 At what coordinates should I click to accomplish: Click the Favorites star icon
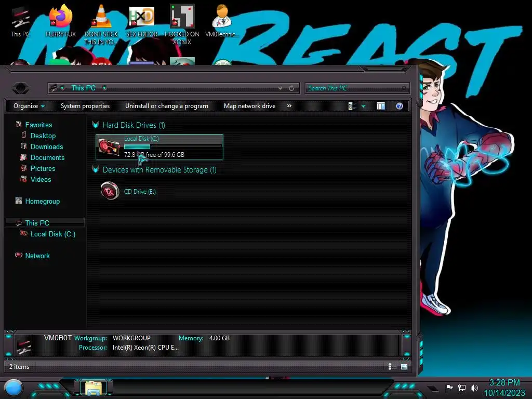point(19,125)
